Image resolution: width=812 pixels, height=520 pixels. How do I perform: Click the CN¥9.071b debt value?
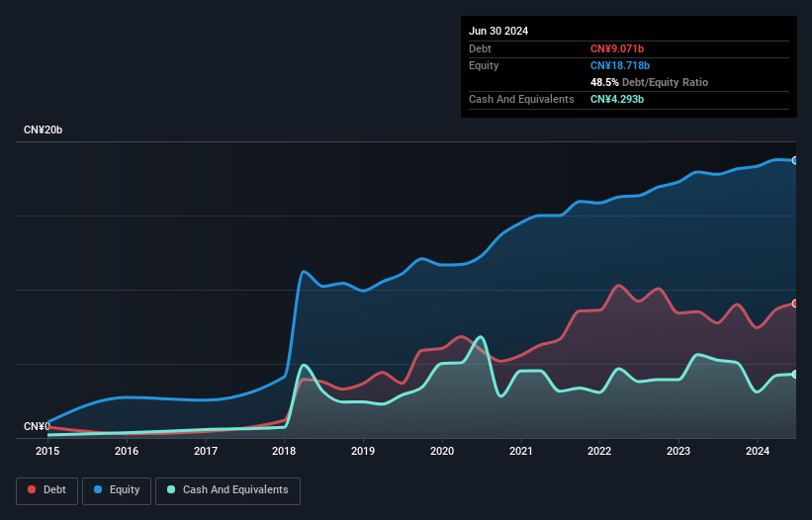(x=617, y=48)
